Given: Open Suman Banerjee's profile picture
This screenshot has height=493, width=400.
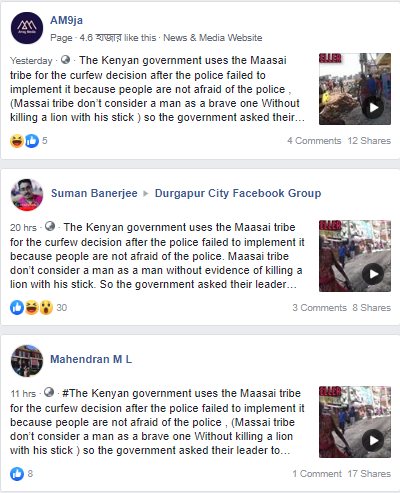Looking at the screenshot, I should (x=27, y=195).
